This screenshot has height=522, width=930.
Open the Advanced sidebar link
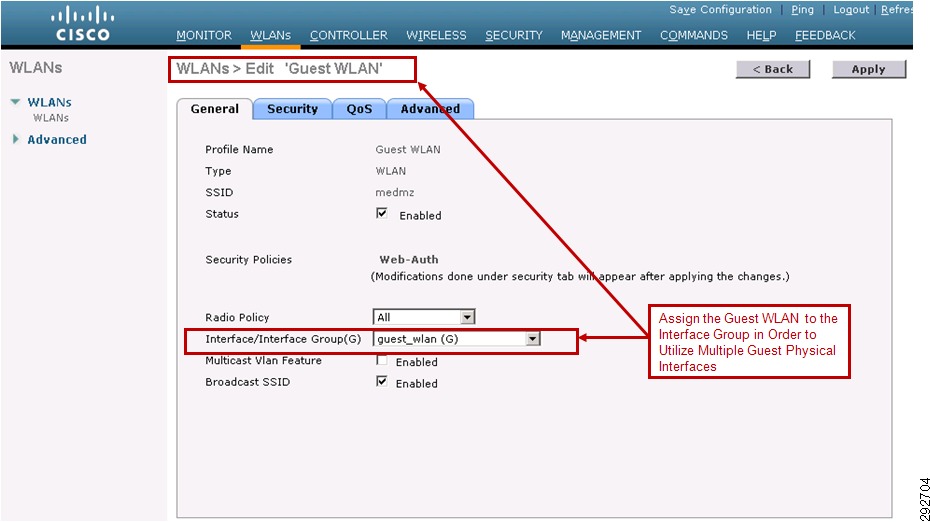57,139
